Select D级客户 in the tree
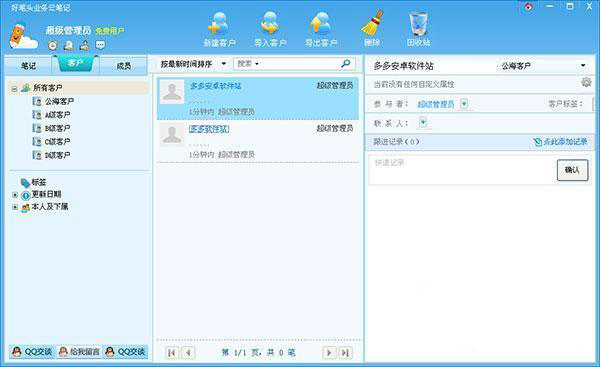The height and width of the screenshot is (367, 600). point(57,155)
